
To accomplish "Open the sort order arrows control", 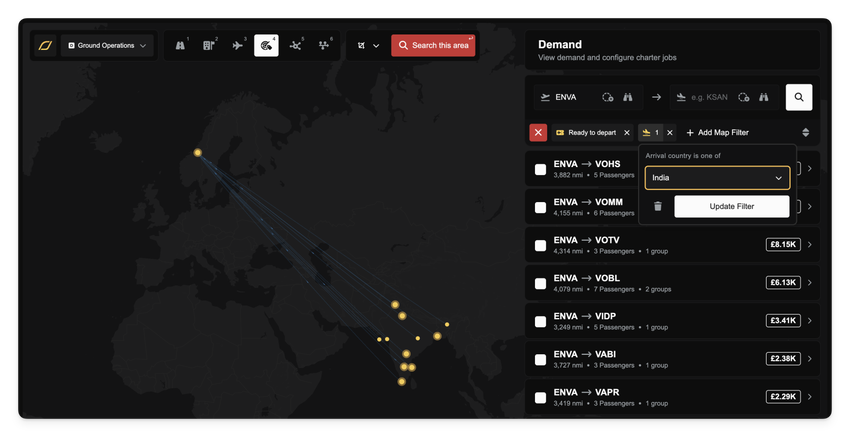I will pos(806,132).
